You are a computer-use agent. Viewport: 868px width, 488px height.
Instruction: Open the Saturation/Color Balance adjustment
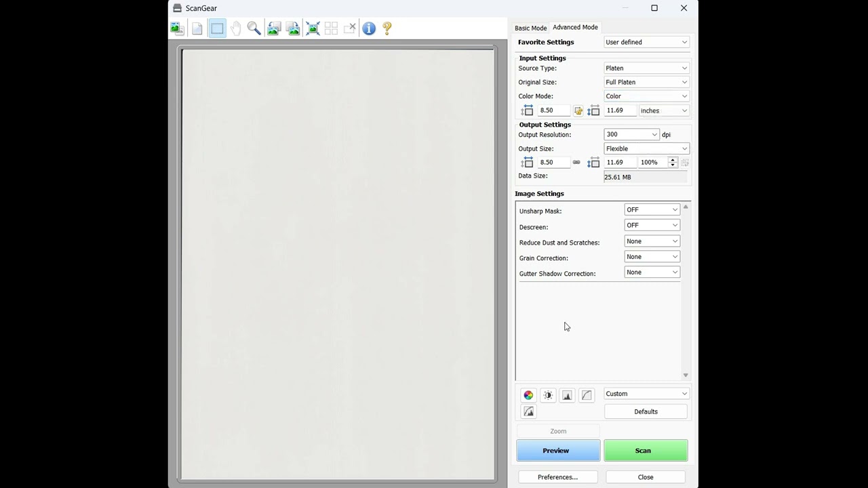[528, 395]
